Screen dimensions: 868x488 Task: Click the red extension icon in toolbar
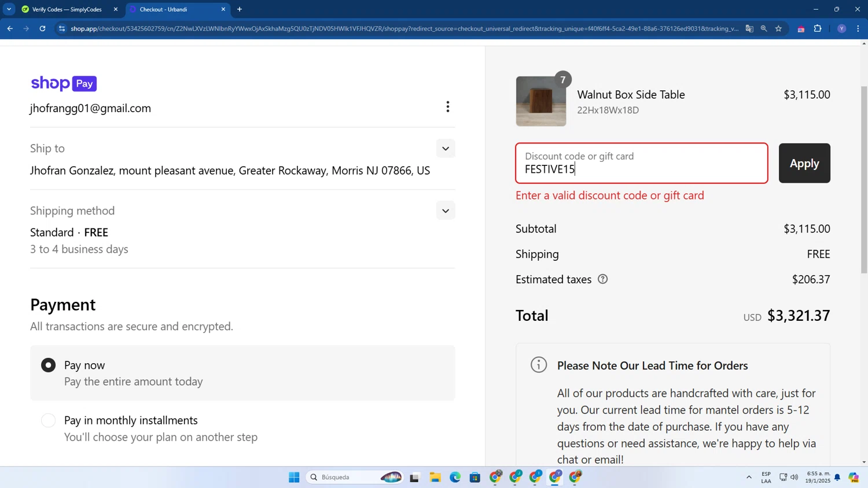pyautogui.click(x=801, y=29)
